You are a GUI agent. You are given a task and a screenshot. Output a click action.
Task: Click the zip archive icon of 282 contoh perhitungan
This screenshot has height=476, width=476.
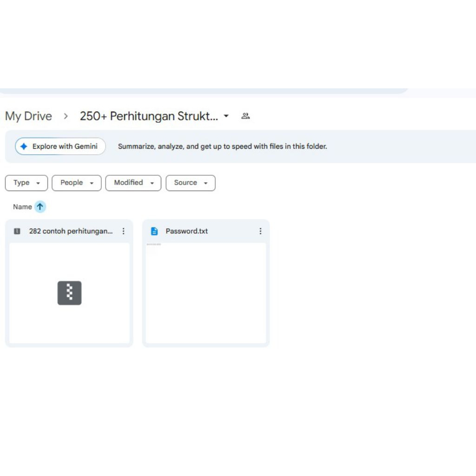pos(17,231)
